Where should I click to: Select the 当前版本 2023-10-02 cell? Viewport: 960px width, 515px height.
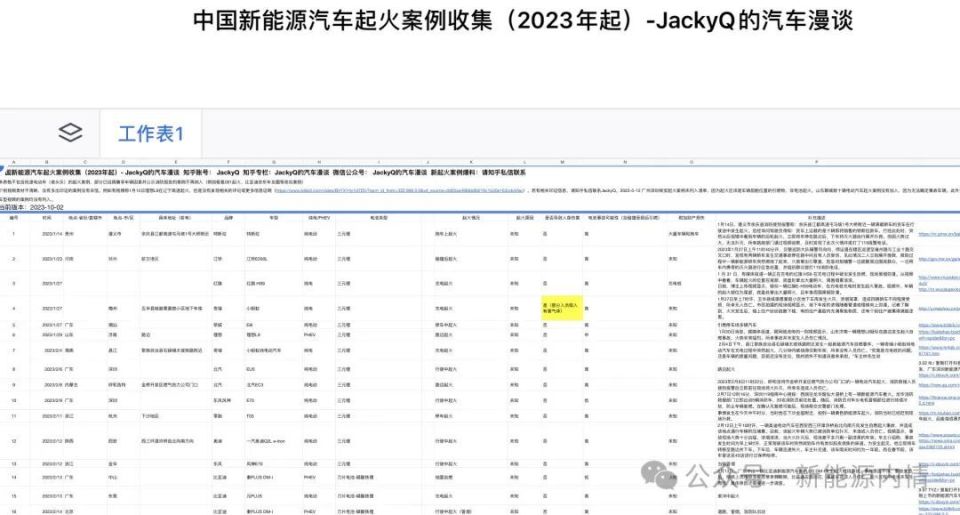coord(31,208)
